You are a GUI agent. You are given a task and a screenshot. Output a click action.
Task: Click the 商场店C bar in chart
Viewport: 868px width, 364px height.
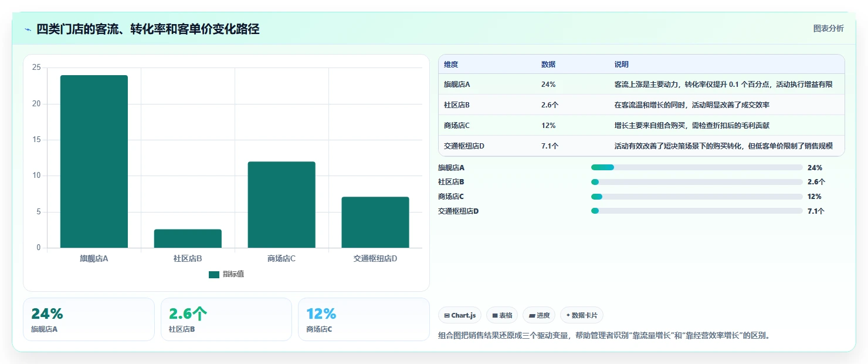pos(282,204)
